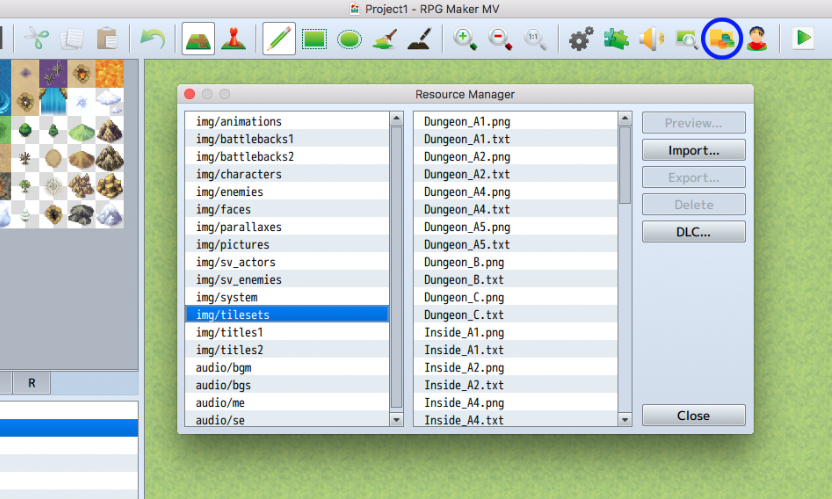The width and height of the screenshot is (832, 499).
Task: Select the Flood Fill tool
Action: [x=385, y=38]
